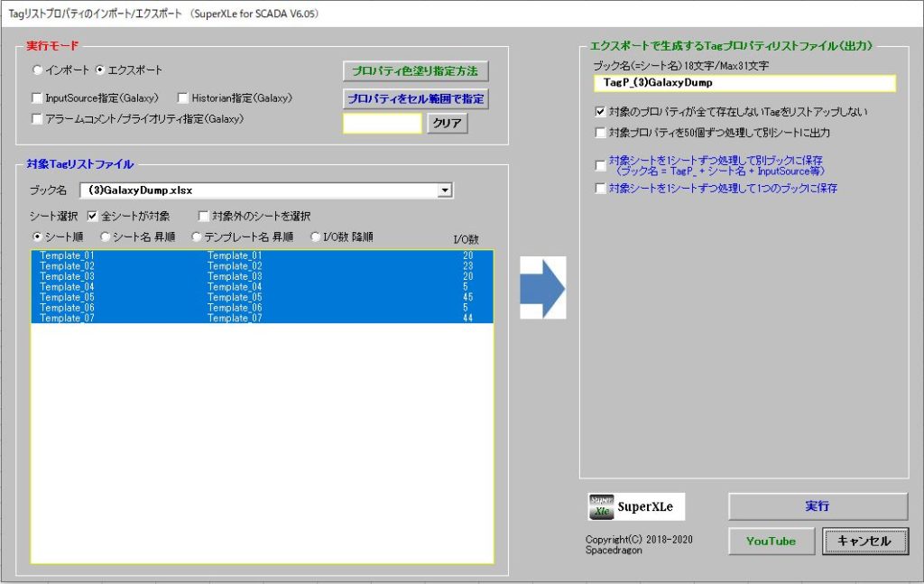
Task: Select the エクスポート radio button
Action: tap(100, 70)
